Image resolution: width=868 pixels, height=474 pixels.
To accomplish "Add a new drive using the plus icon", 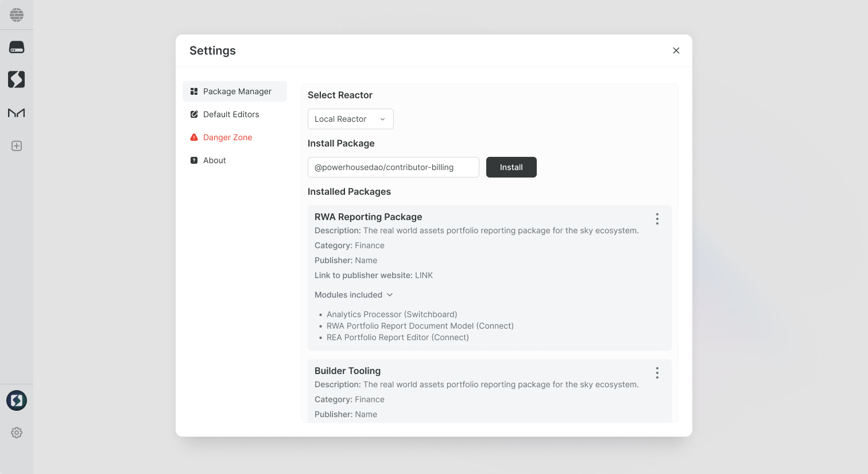I will pos(17,145).
